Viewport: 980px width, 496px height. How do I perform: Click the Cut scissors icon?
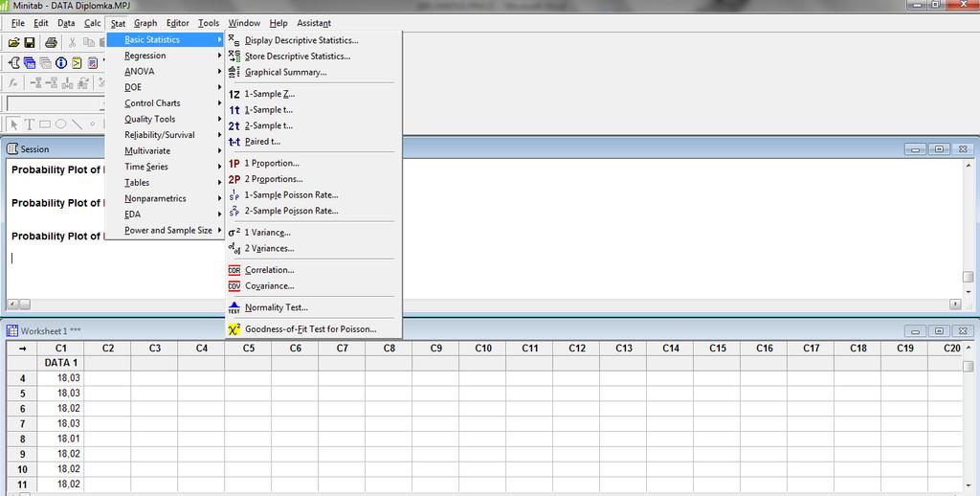click(73, 42)
